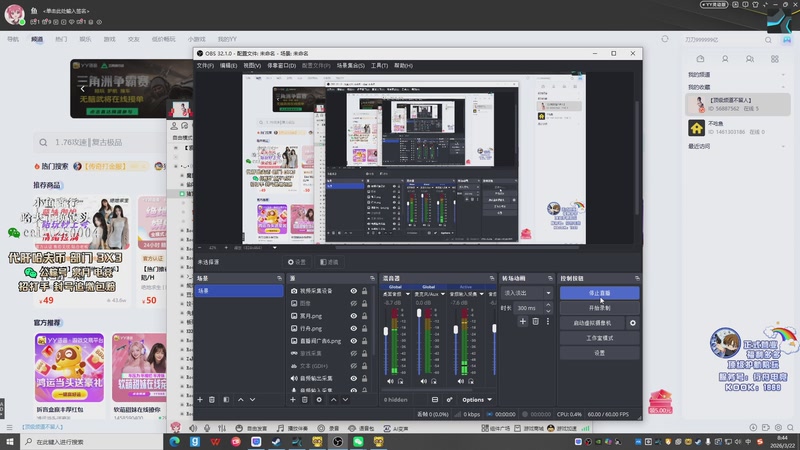Click the source filters button above Scenes panel
The width and height of the screenshot is (800, 450).
coord(329,262)
